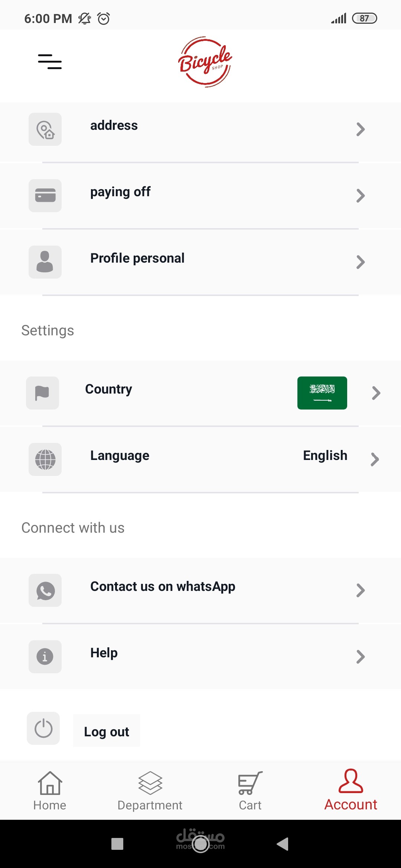Tap the credit card payment icon
The image size is (401, 868).
click(x=45, y=196)
